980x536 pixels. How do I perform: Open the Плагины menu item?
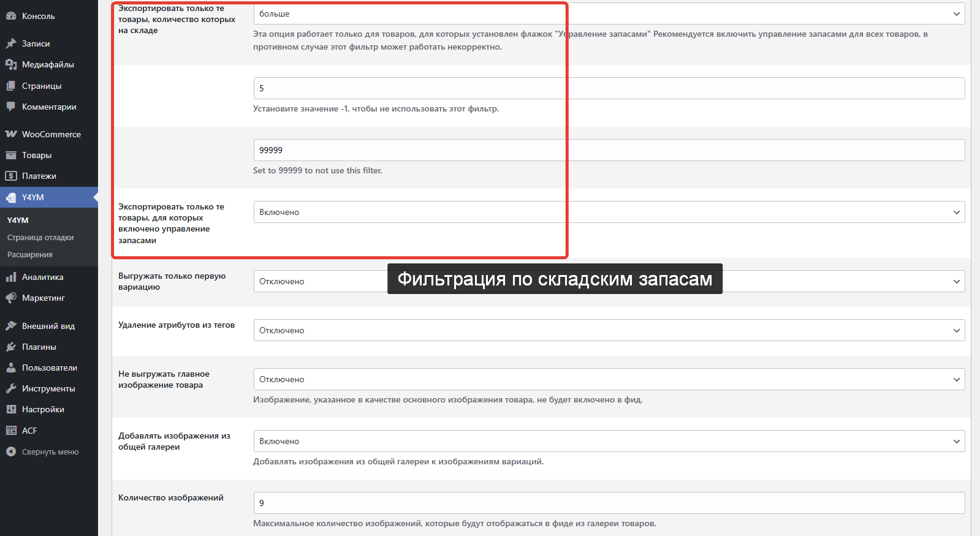pos(39,347)
